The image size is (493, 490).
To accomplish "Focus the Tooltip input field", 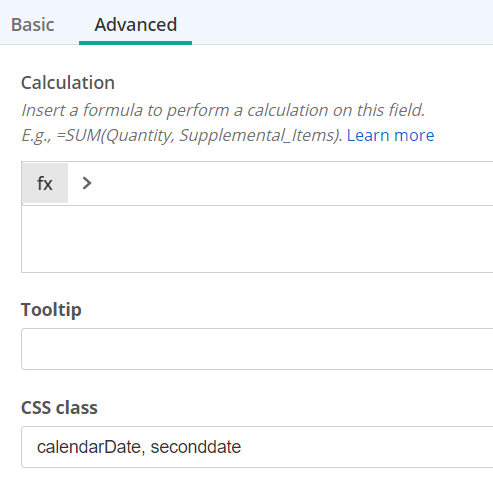I will click(x=257, y=349).
